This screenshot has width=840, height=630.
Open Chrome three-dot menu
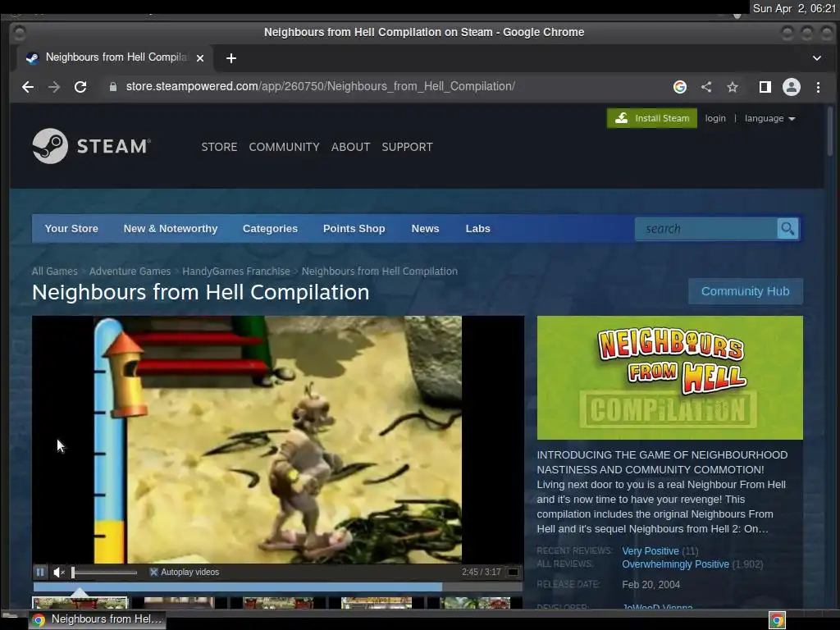(818, 87)
